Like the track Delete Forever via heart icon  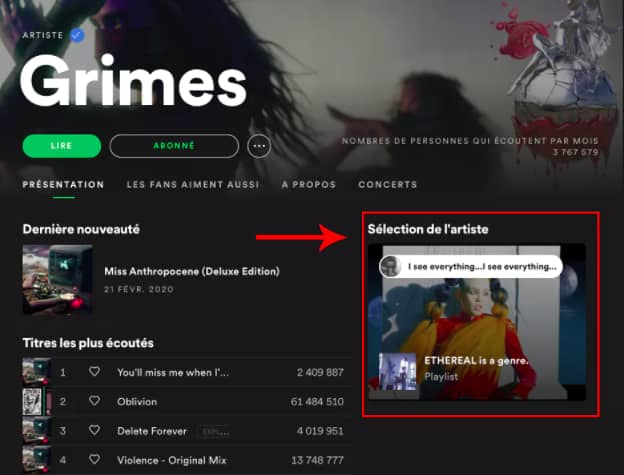point(94,430)
